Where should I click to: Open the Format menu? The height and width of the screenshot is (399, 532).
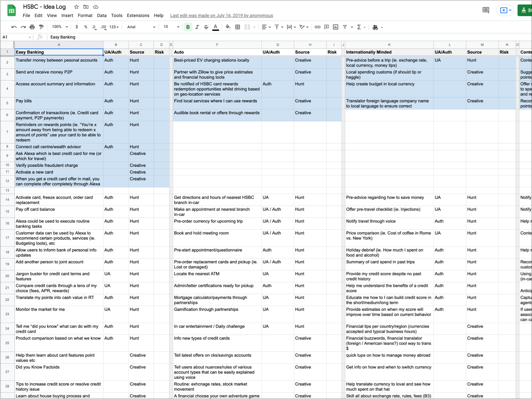tap(85, 15)
